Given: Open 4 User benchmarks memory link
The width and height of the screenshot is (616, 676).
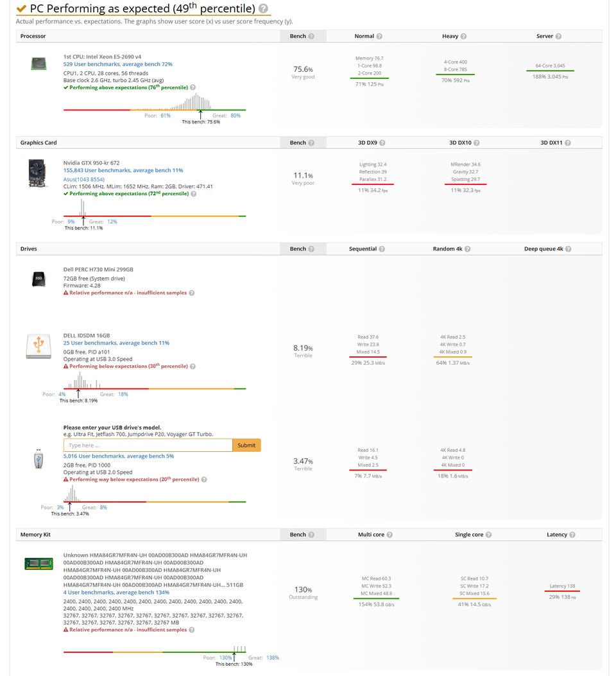Looking at the screenshot, I should pyautogui.click(x=116, y=592).
